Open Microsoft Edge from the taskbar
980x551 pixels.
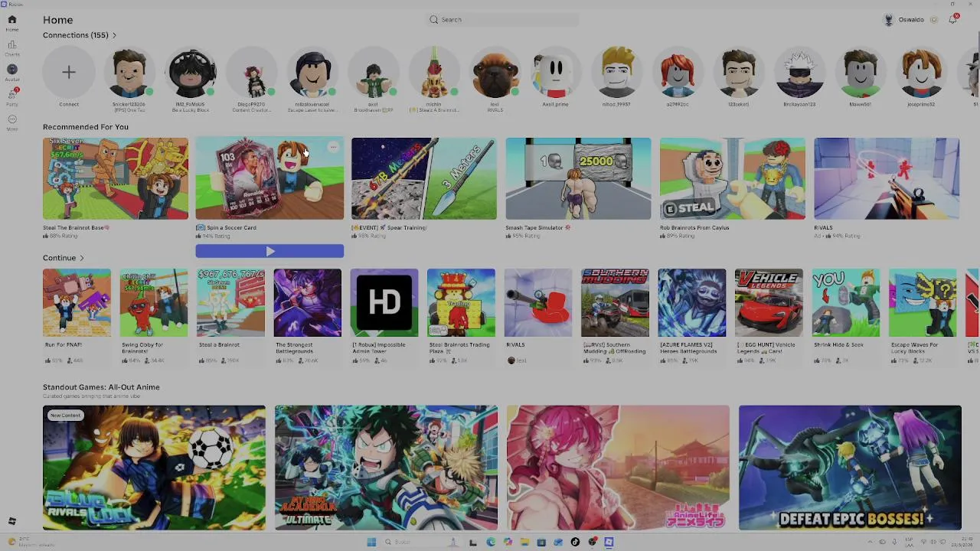(x=491, y=542)
